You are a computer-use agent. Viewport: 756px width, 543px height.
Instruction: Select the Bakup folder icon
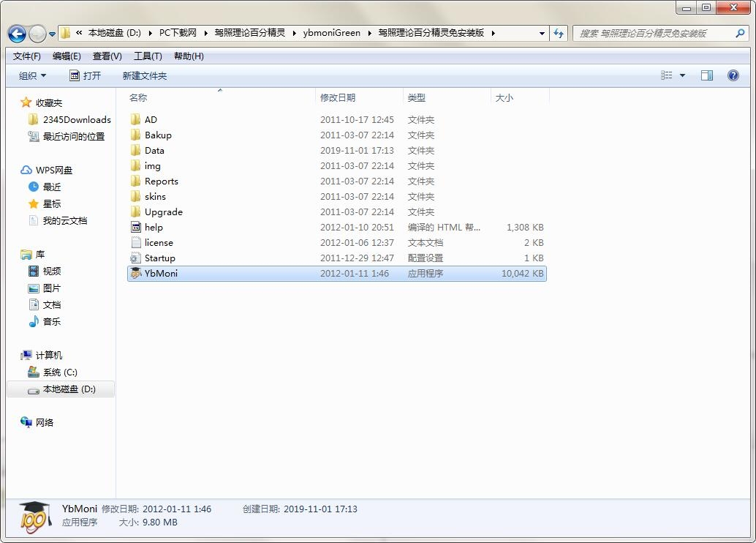[136, 135]
